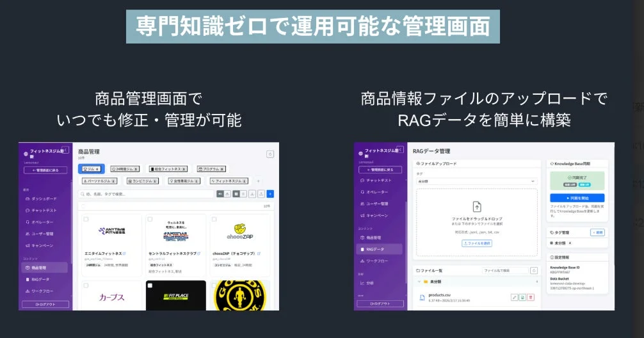Viewport: 644px width, 338px height.
Task: Click +新規 button in タグ管理 panel
Action: click(x=598, y=232)
